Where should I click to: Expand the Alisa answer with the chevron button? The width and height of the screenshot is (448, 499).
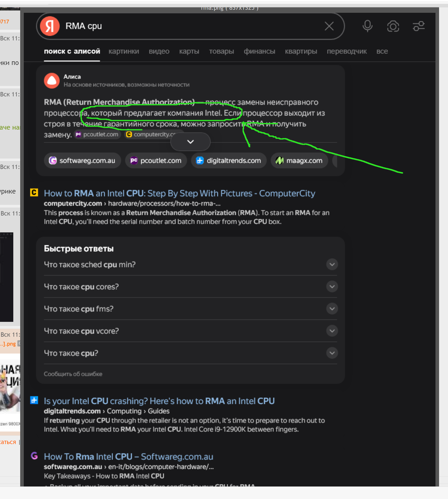(190, 142)
